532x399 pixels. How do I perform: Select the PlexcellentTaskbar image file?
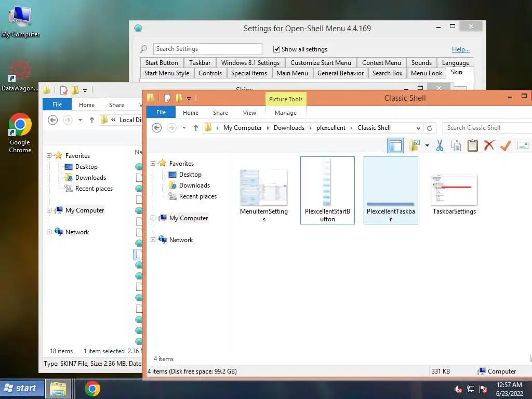click(x=391, y=190)
